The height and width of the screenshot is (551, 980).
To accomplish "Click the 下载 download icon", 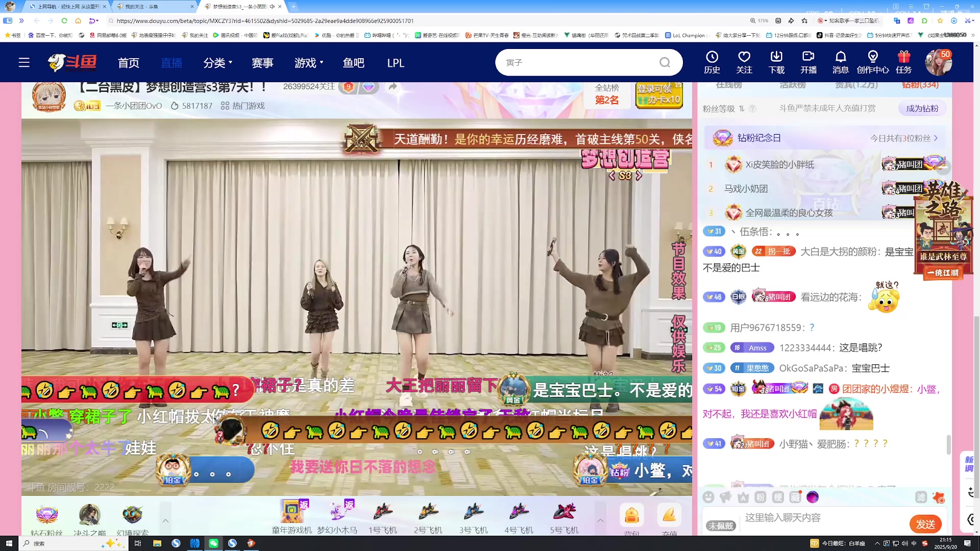I will tap(776, 62).
